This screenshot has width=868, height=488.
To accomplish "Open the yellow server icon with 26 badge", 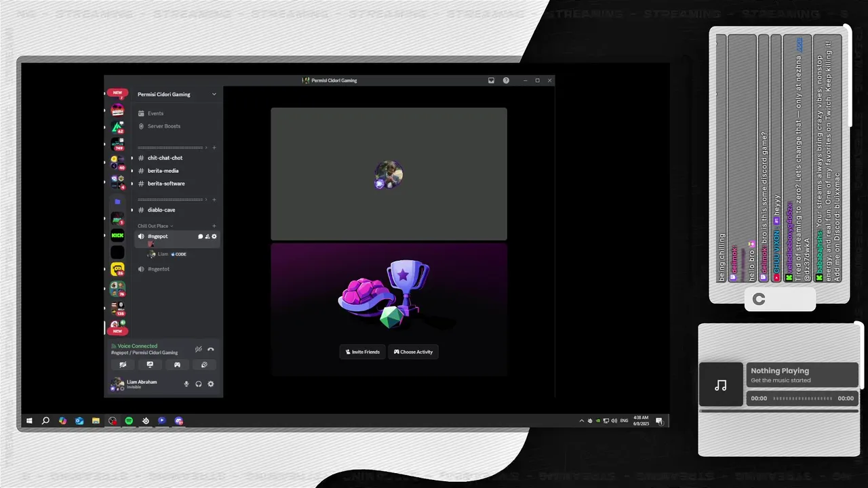I will tap(117, 269).
